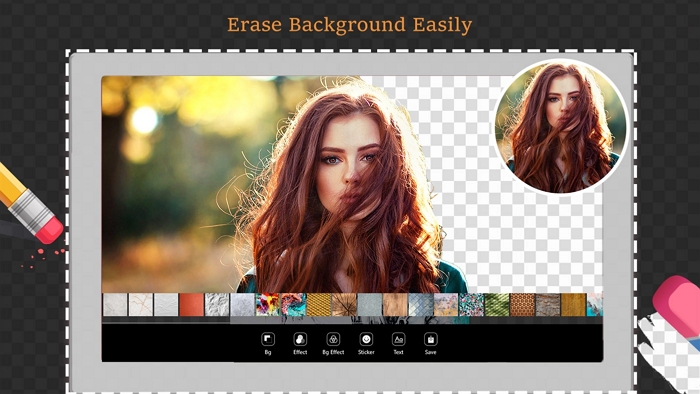Click the circular original photo preview

561,127
